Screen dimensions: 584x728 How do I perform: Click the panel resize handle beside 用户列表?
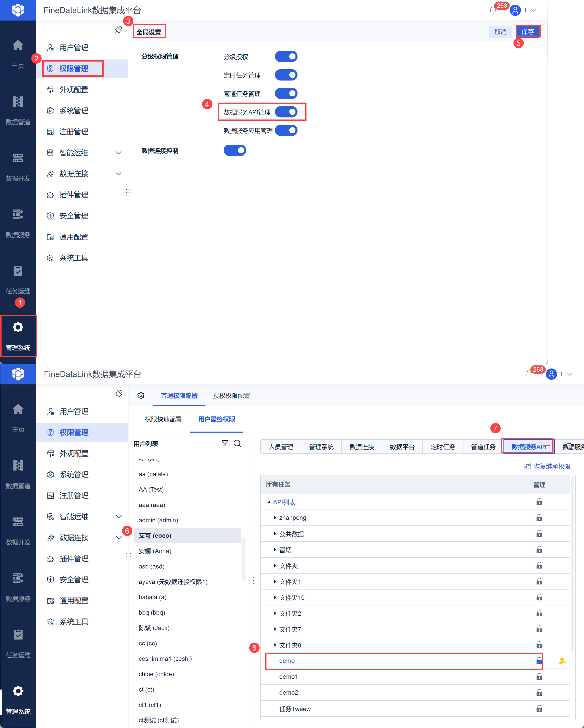point(252,581)
